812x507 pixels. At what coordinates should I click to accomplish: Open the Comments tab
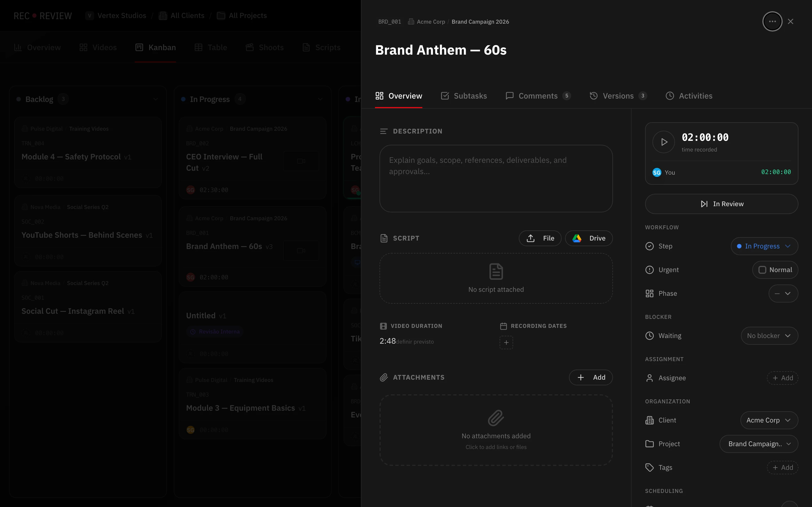[538, 96]
